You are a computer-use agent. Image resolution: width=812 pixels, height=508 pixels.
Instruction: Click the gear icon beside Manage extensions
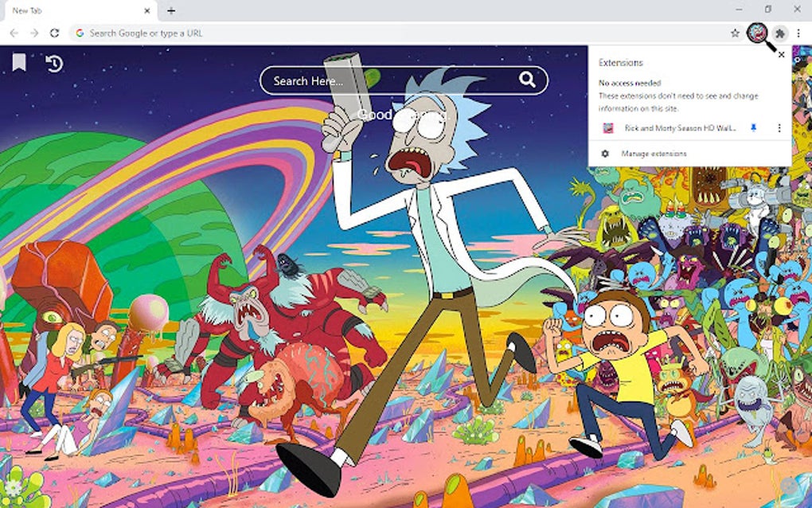605,154
